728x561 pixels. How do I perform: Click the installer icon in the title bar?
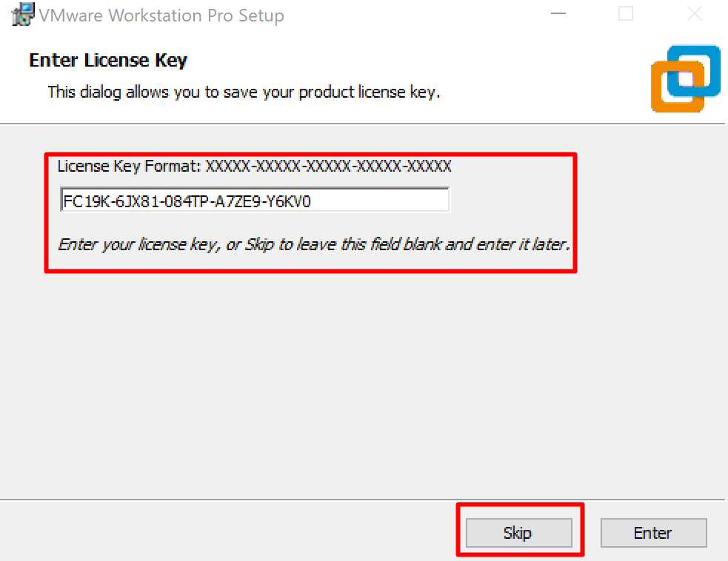pos(21,14)
